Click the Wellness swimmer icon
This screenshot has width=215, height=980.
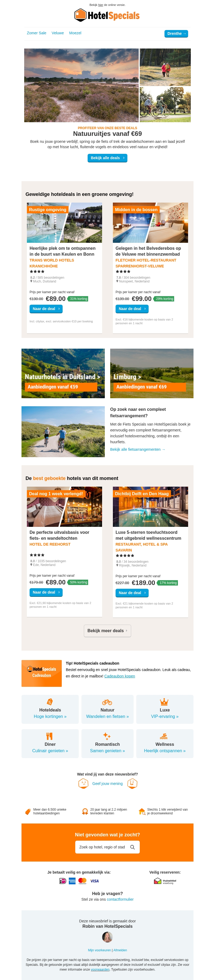[164, 736]
